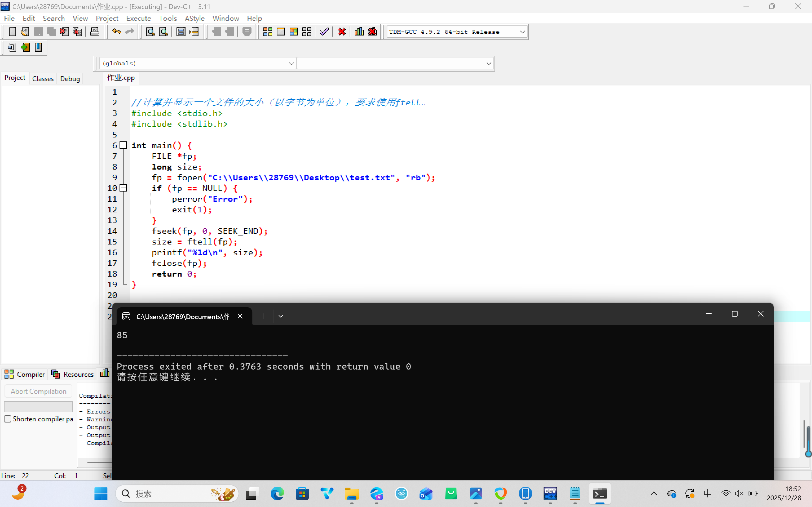Click the Profile bar-chart toolbar icon
Screen dimensions: 812x507
pyautogui.click(x=359, y=32)
